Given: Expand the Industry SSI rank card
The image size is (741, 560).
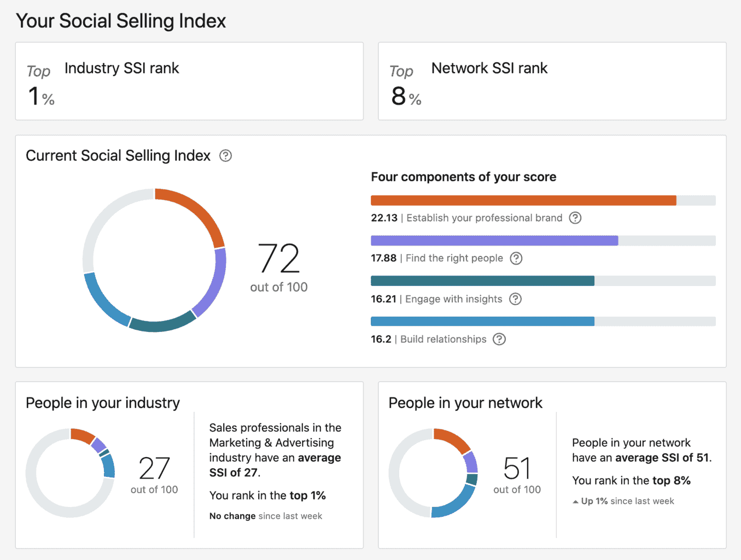Looking at the screenshot, I should (x=189, y=81).
